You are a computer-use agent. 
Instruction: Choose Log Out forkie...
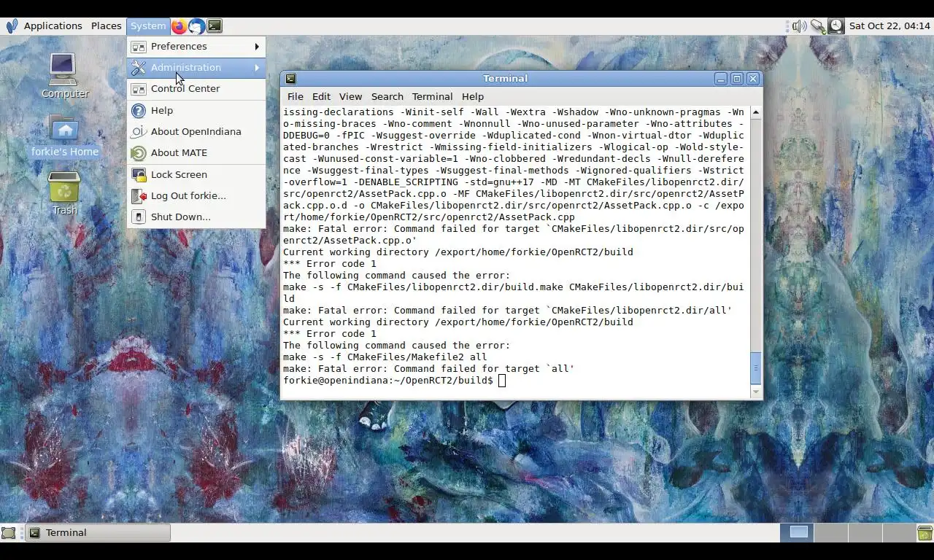click(x=196, y=196)
